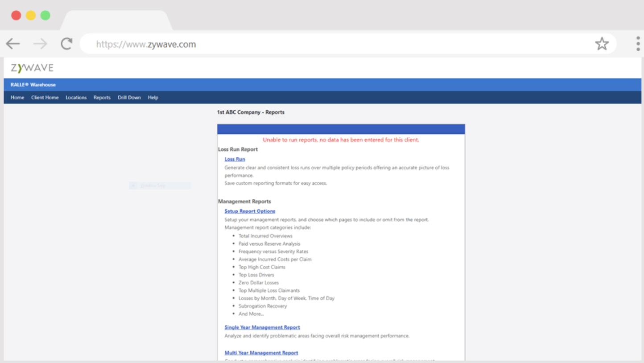This screenshot has height=363, width=644.
Task: Open the Multi Year Management Report
Action: point(261,352)
